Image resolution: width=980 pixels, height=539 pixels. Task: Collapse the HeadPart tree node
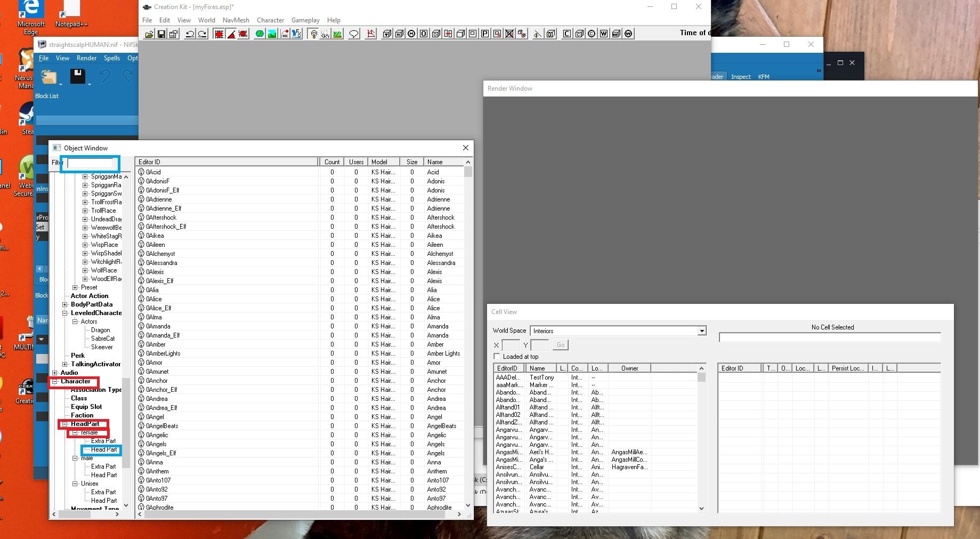click(65, 424)
